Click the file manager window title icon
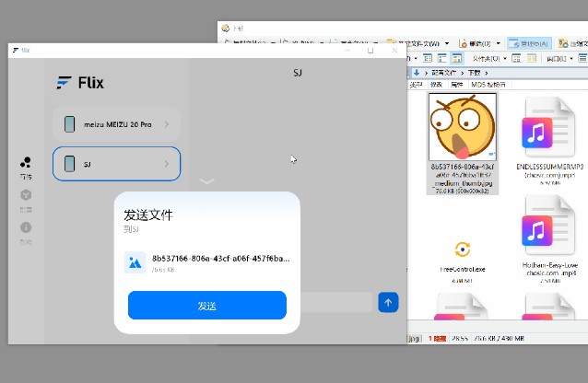The width and height of the screenshot is (588, 383). [225, 29]
